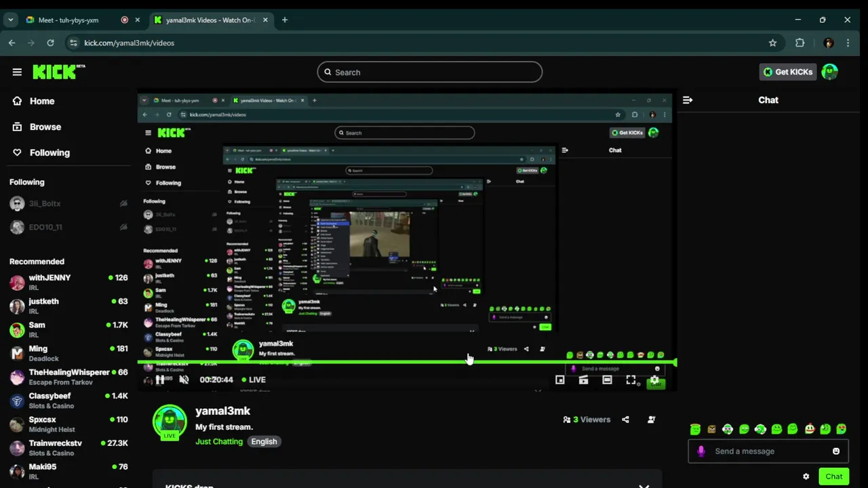Insert the brown angry face emote

tap(711, 429)
